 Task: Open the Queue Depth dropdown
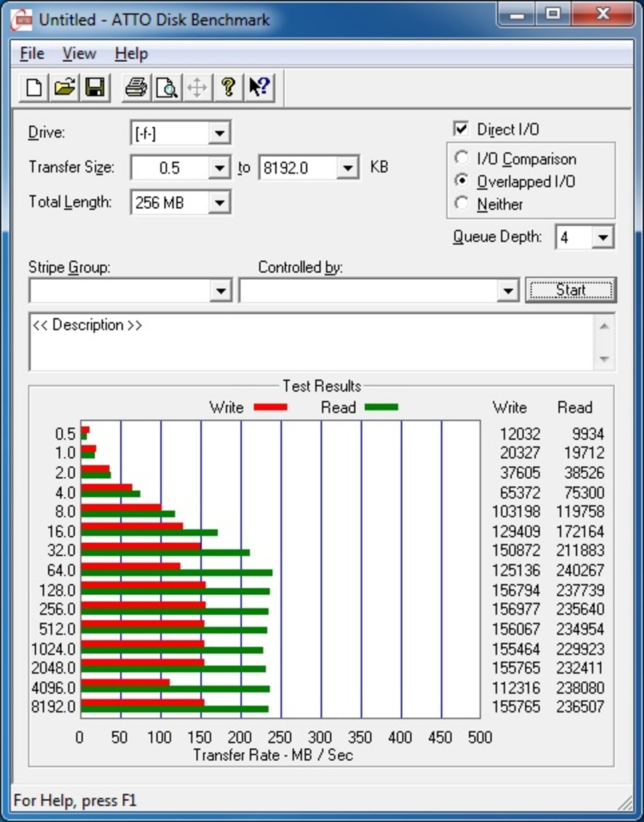click(x=603, y=238)
